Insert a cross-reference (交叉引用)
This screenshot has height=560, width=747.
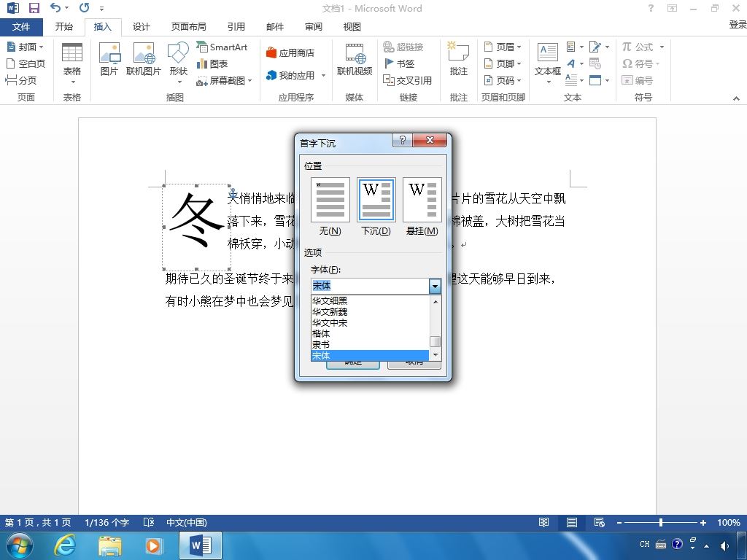tap(407, 80)
